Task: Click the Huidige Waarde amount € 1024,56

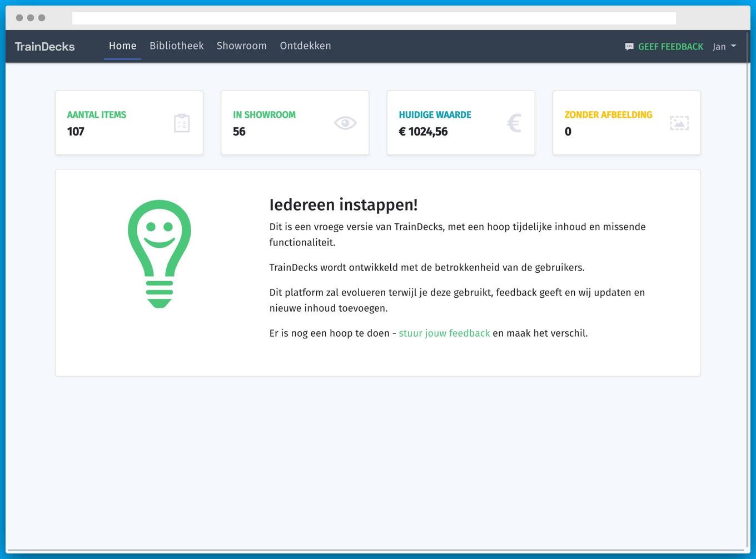Action: click(x=423, y=132)
